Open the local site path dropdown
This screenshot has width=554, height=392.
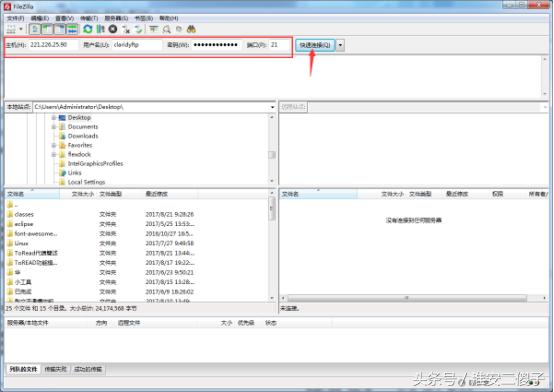pyautogui.click(x=272, y=107)
